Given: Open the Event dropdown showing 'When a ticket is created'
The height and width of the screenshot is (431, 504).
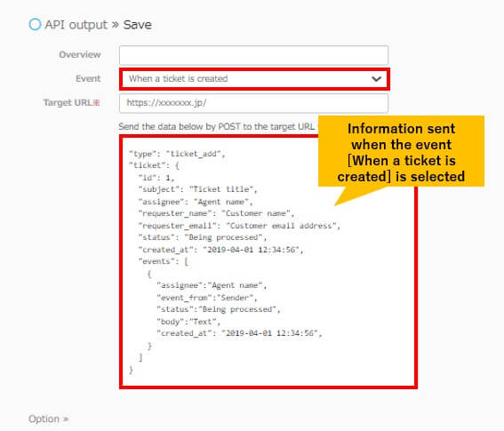Looking at the screenshot, I should (x=254, y=79).
